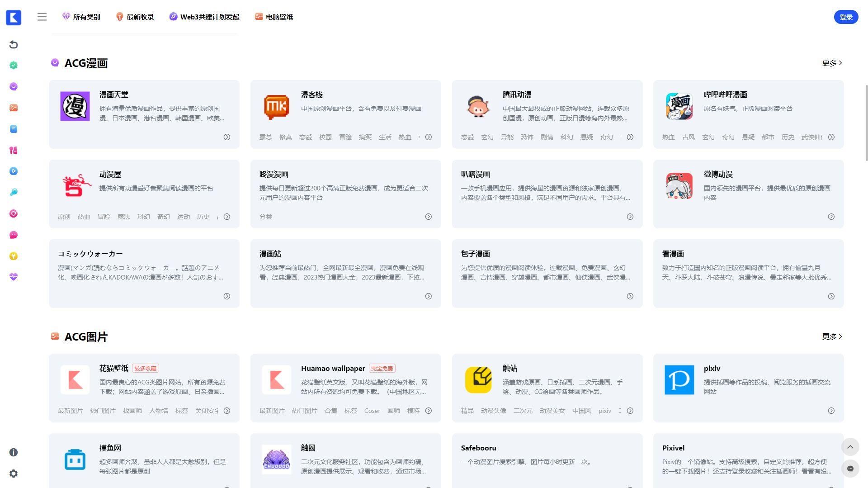Click the undo arrow sidebar icon
Screen dimensions: 868x488
pos(14,44)
